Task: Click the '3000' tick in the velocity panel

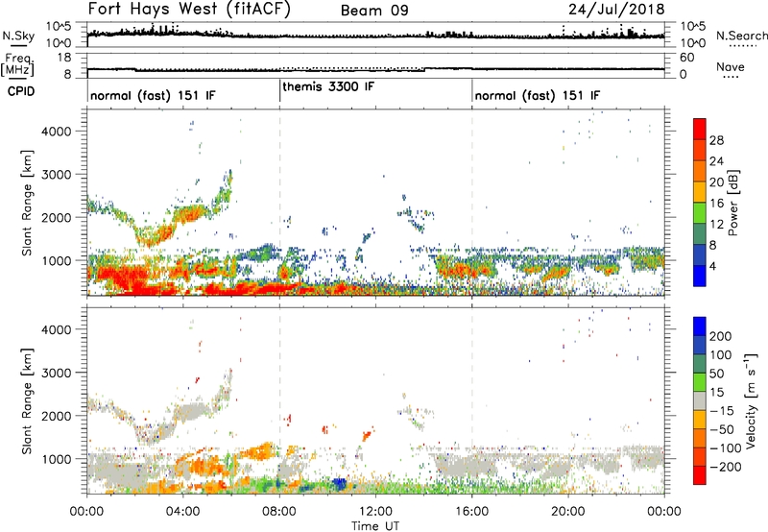Action: [57, 373]
